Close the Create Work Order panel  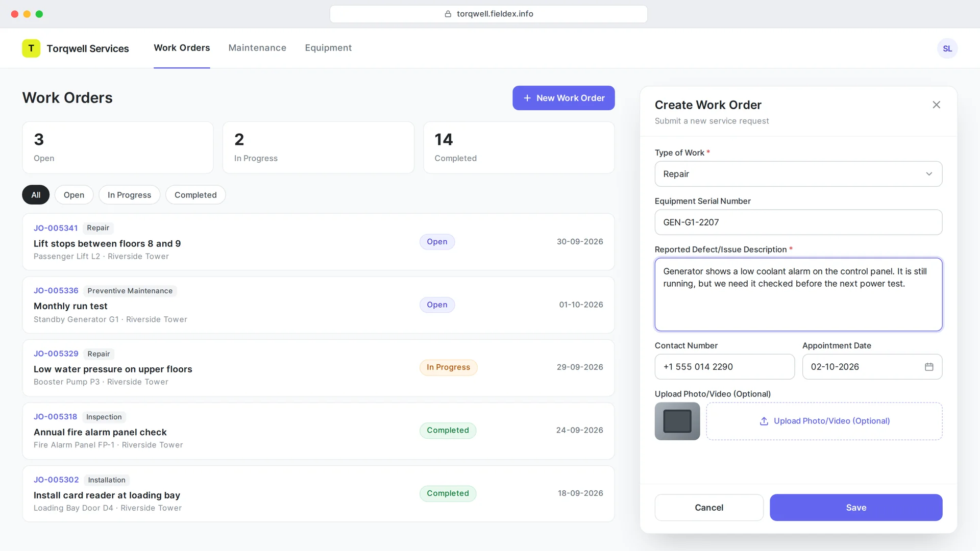click(936, 105)
